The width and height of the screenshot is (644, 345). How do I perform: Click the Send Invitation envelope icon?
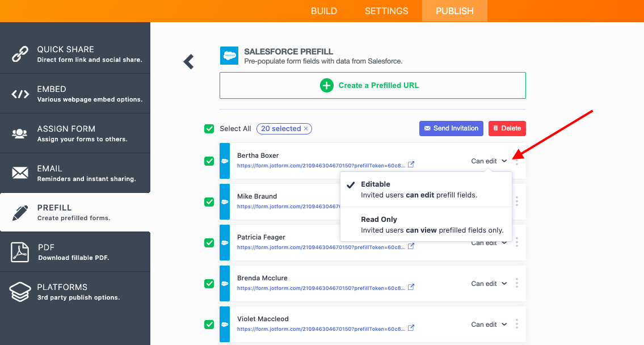tap(427, 128)
